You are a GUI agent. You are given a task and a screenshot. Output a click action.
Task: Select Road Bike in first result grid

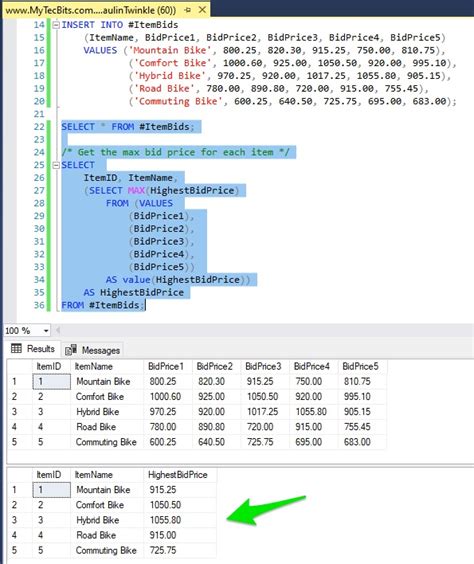[x=107, y=427]
